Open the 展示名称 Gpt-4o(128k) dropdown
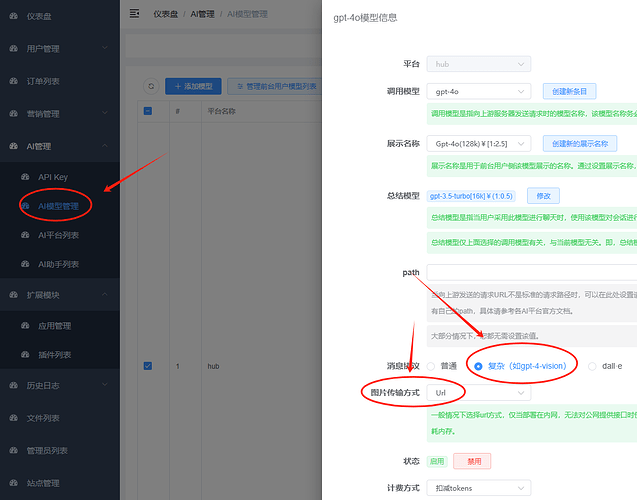The width and height of the screenshot is (637, 500). pos(479,144)
